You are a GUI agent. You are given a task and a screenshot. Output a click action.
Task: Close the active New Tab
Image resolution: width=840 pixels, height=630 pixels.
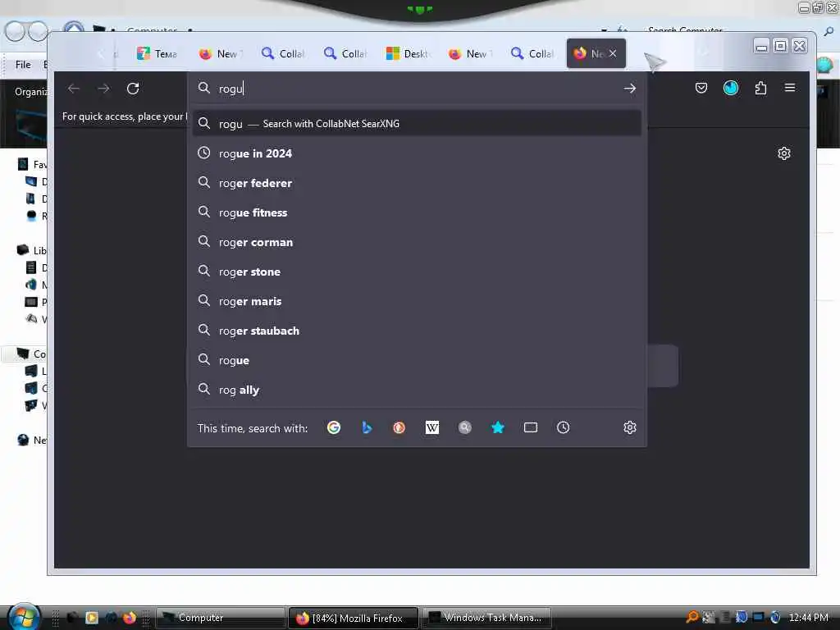[x=613, y=53]
